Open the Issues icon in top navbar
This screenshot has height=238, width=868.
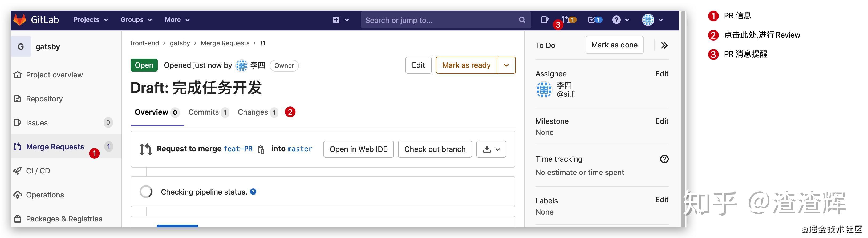pyautogui.click(x=545, y=20)
